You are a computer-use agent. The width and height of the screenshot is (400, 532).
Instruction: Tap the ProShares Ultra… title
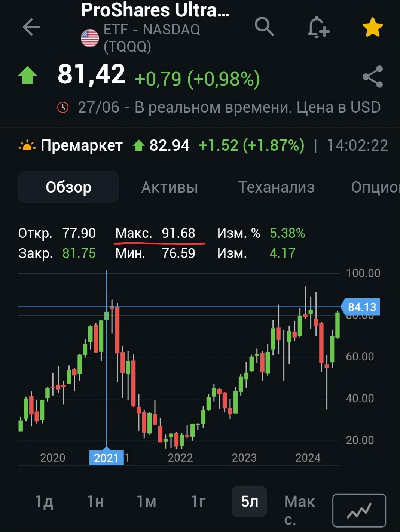click(x=155, y=10)
